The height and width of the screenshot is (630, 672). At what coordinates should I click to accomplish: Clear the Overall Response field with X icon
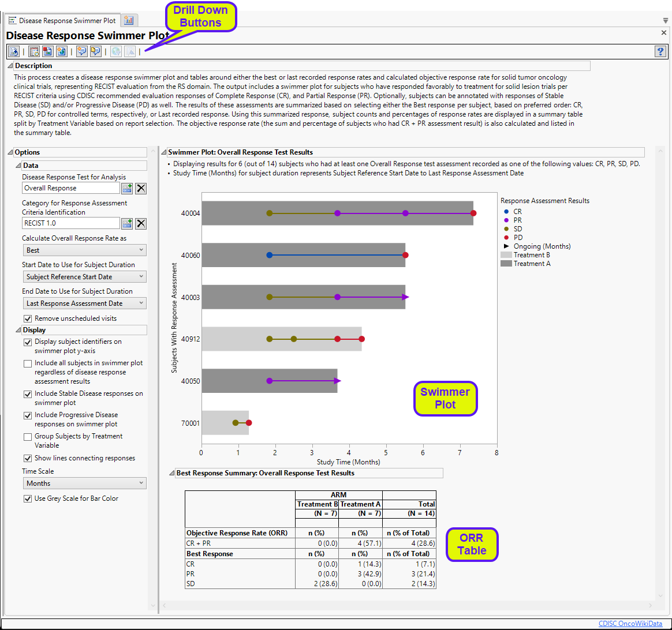tap(141, 189)
